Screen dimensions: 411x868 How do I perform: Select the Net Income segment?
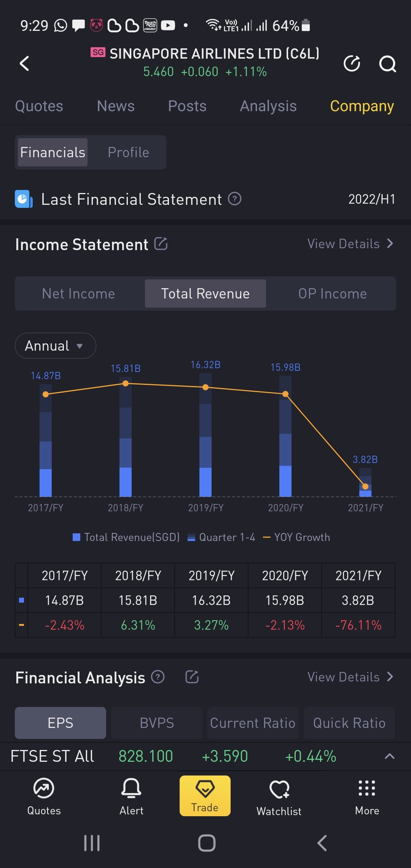coord(78,294)
